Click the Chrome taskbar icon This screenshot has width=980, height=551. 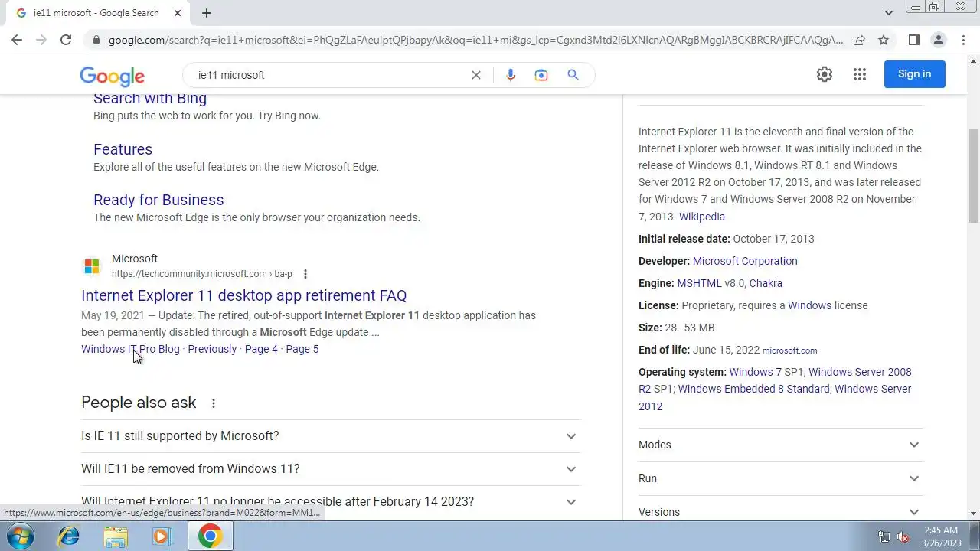pyautogui.click(x=210, y=536)
